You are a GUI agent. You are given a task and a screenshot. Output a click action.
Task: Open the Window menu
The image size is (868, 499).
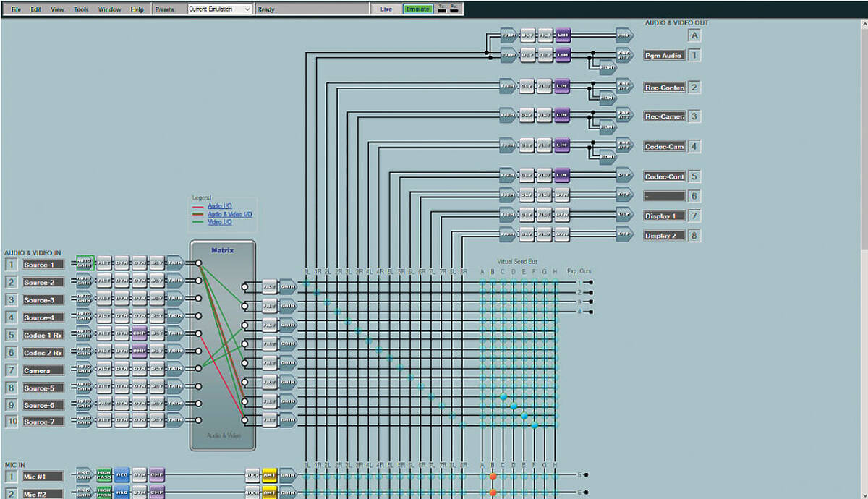coord(109,9)
